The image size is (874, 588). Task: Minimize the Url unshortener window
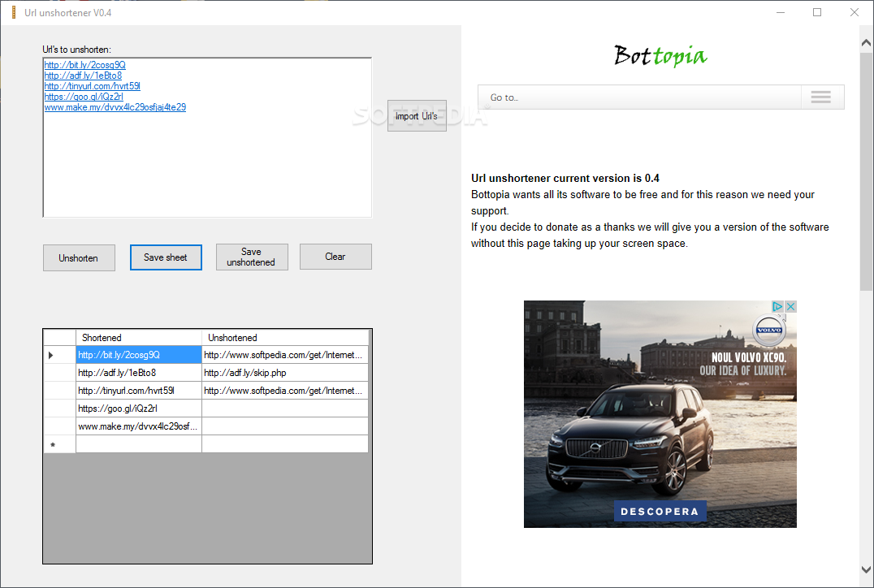click(x=781, y=12)
